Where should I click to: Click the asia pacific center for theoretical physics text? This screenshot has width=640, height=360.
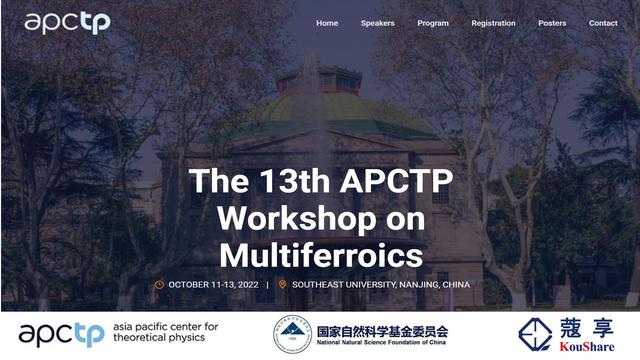(x=165, y=332)
